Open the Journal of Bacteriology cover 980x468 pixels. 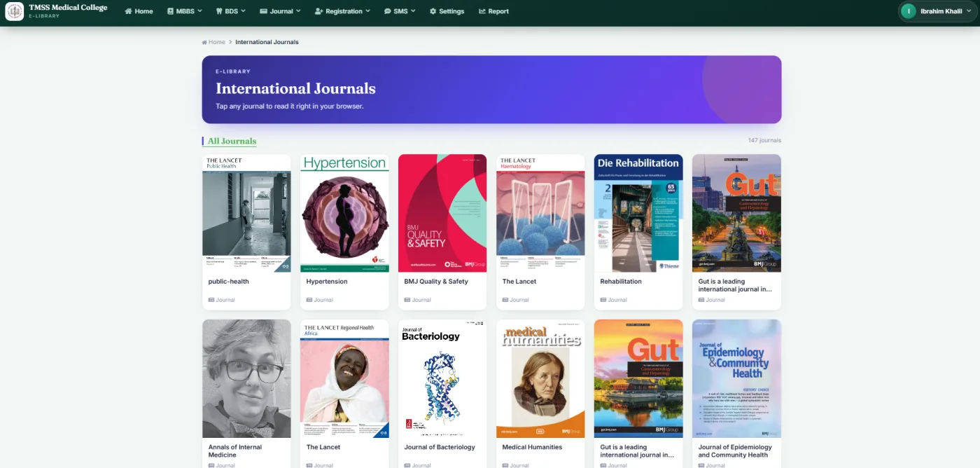442,378
